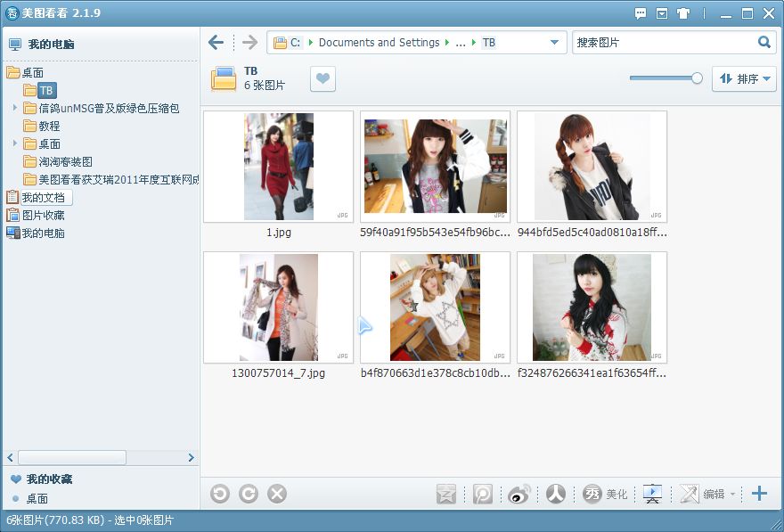Image resolution: width=784 pixels, height=532 pixels.
Task: Click the TB folder icon in header
Action: 224,79
